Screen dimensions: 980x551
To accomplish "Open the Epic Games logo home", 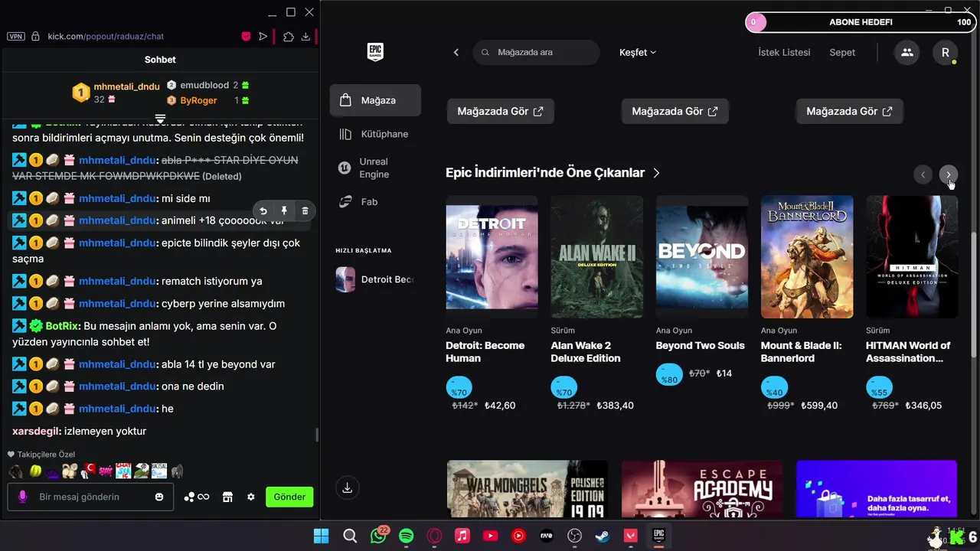I will pyautogui.click(x=375, y=52).
